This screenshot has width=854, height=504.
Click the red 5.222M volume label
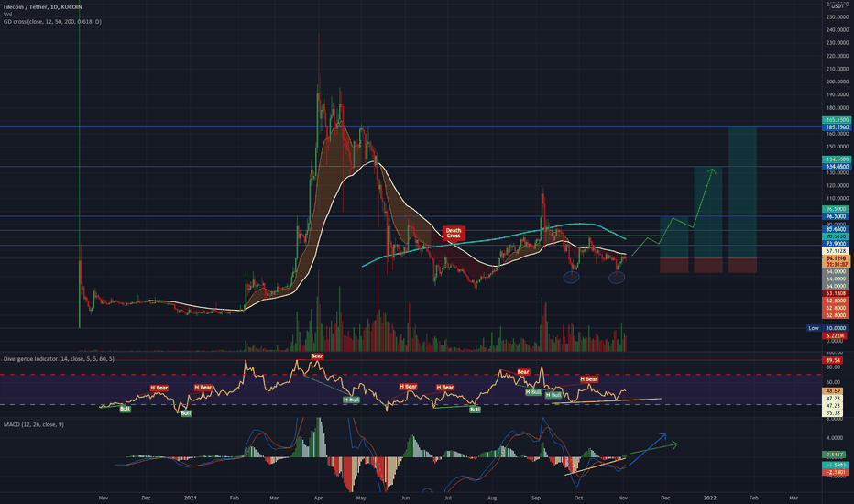point(836,335)
